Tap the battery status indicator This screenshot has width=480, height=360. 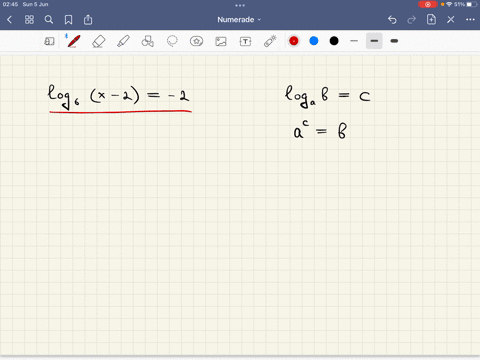[471, 4]
